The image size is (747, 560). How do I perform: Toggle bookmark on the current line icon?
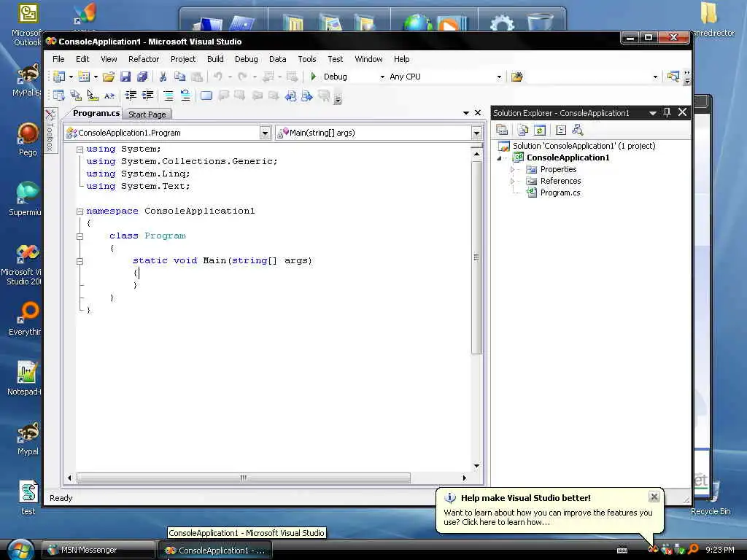pyautogui.click(x=206, y=96)
